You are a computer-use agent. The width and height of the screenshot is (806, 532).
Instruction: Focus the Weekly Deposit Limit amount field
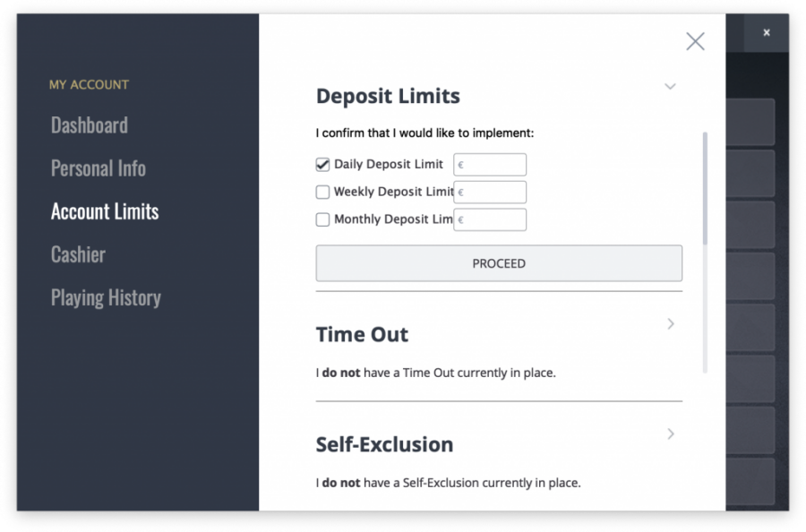click(x=490, y=193)
